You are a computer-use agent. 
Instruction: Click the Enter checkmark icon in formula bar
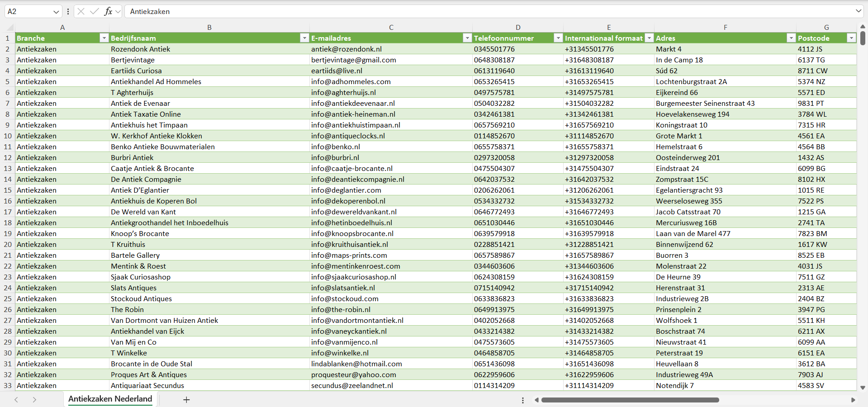click(x=94, y=11)
